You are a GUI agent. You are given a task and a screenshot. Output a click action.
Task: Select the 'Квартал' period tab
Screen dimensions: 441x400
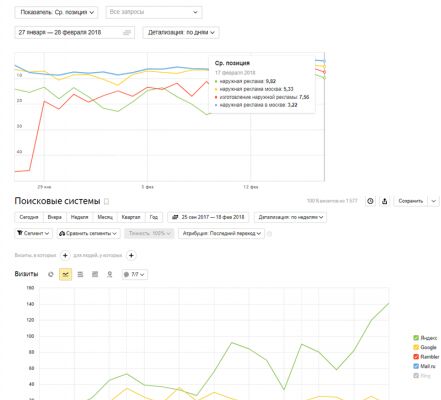(131, 217)
